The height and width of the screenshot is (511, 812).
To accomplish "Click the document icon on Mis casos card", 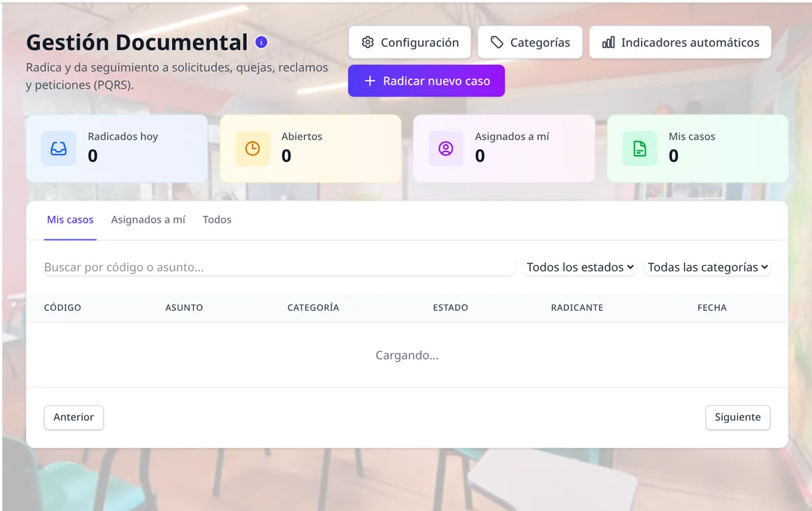I will pyautogui.click(x=639, y=148).
